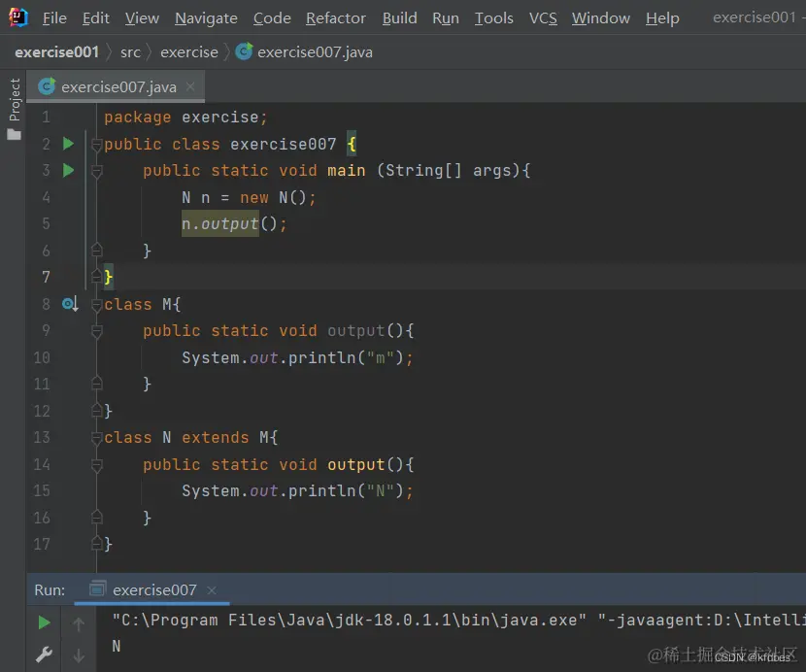Viewport: 806px width, 672px height.
Task: Click the Project folder icon in sidebar
Action: tap(14, 135)
